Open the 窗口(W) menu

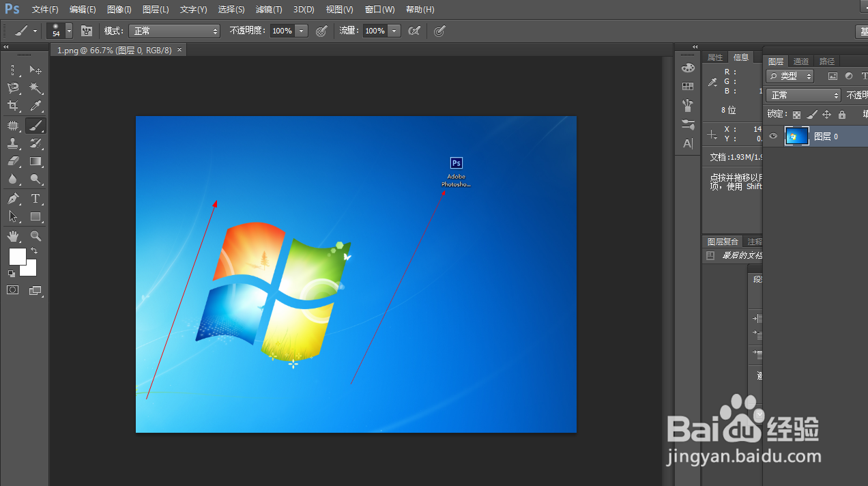[380, 10]
